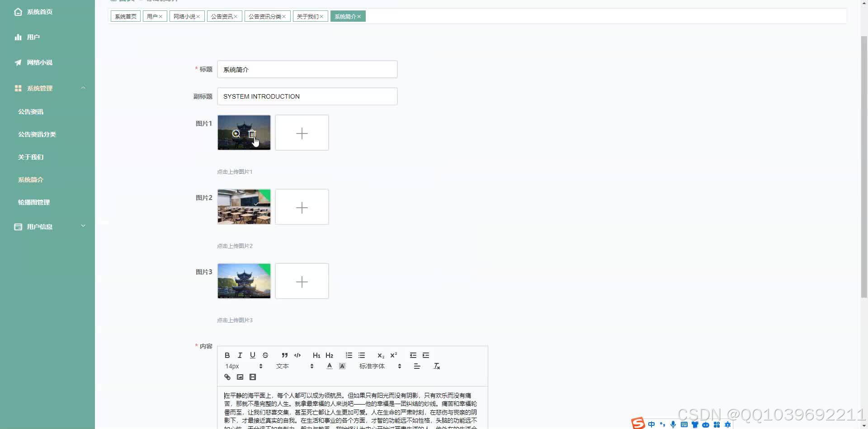Close the active 系统简介 tab
868x429 pixels.
point(359,16)
